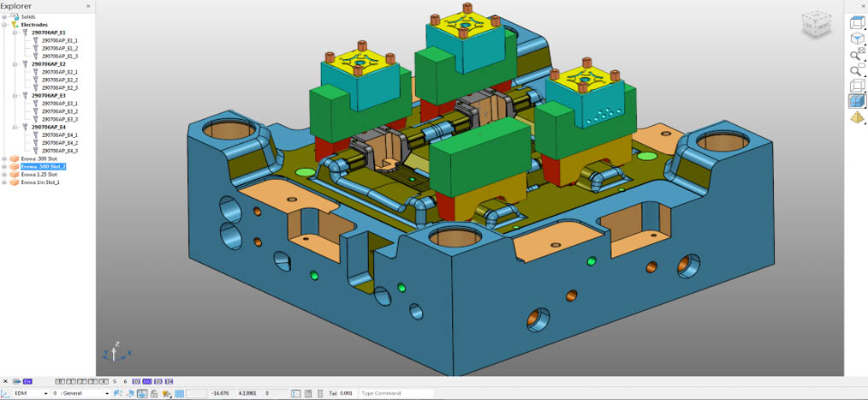868x400 pixels.
Task: Expand the Erowa .300 Slot node
Action: point(4,158)
